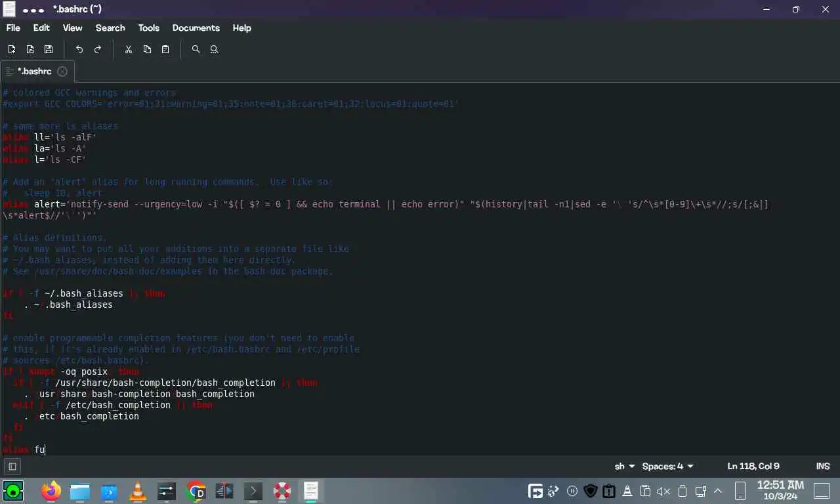Open the lifebuoy help app on the taskbar

click(282, 491)
